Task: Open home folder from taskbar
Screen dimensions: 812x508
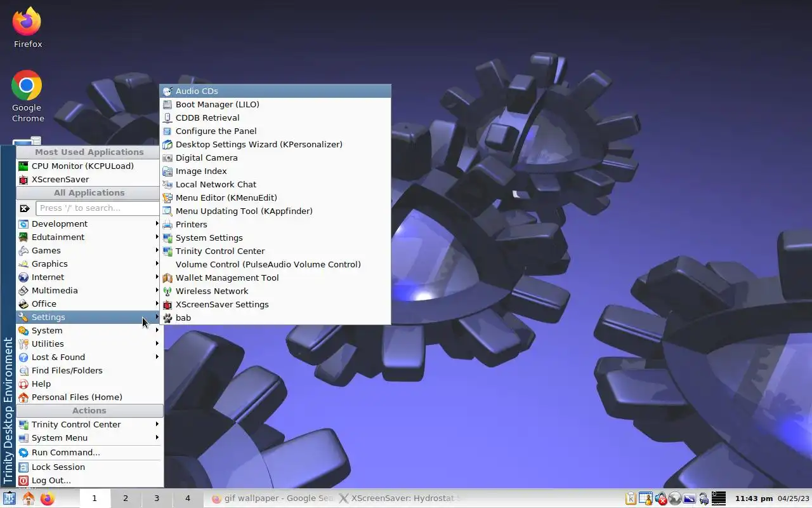Action: click(28, 498)
